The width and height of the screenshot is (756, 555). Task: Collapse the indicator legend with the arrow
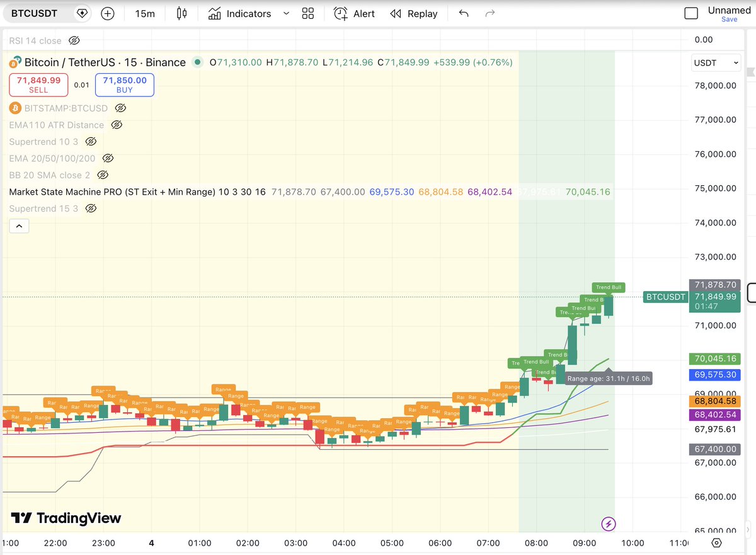pyautogui.click(x=19, y=226)
